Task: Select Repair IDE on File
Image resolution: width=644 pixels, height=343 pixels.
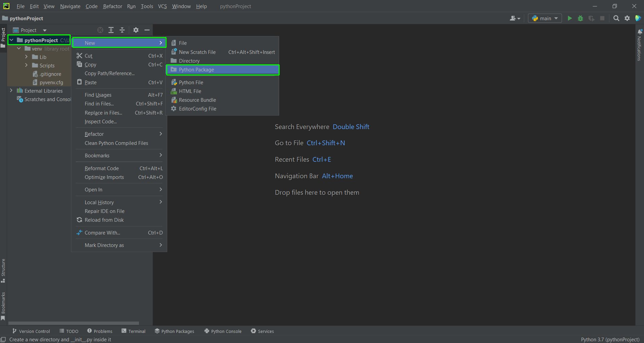Action: [x=119, y=211]
